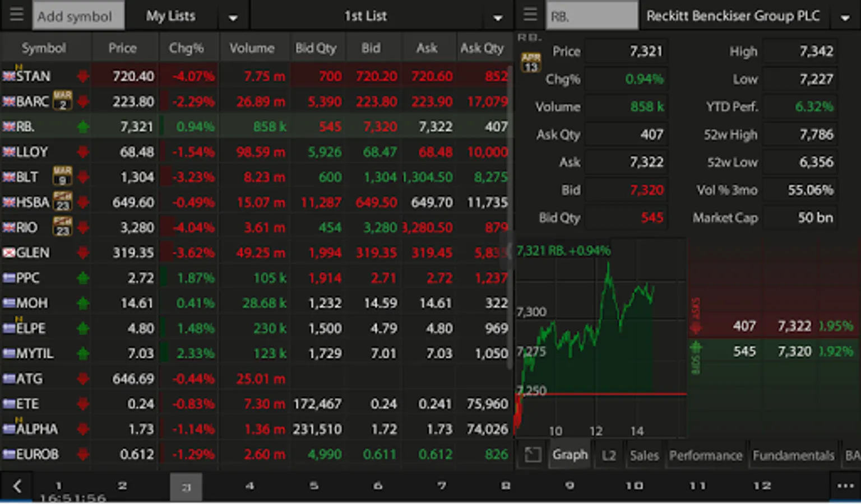Click the Market Cap value 50 bn
The height and width of the screenshot is (504, 861).
[815, 218]
